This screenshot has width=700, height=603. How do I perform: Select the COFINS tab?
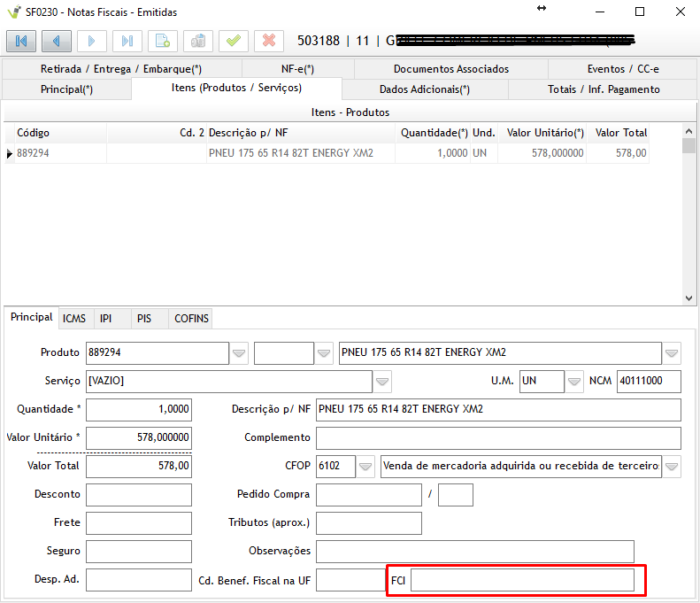point(192,318)
